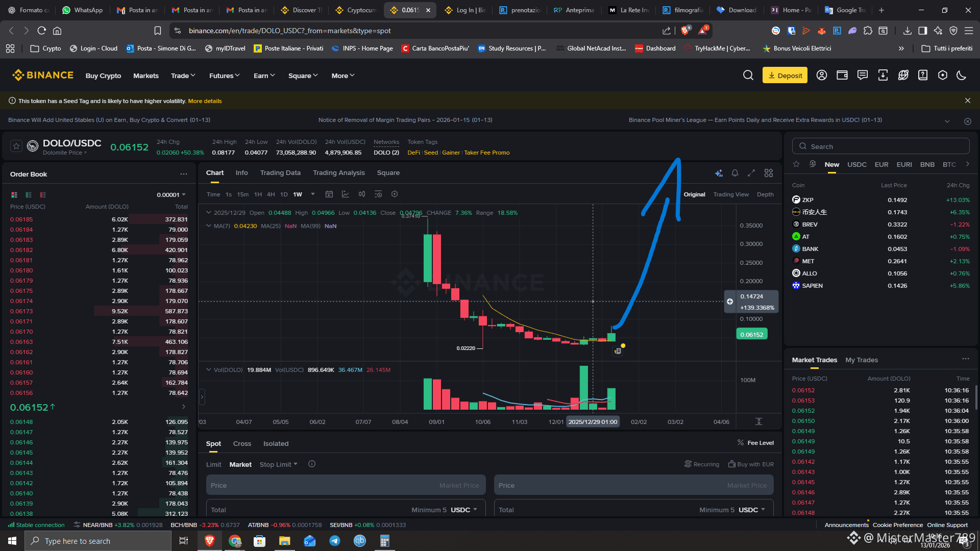Screen dimensions: 980x551
Task: Click the yellow Deposit button
Action: pyautogui.click(x=785, y=76)
